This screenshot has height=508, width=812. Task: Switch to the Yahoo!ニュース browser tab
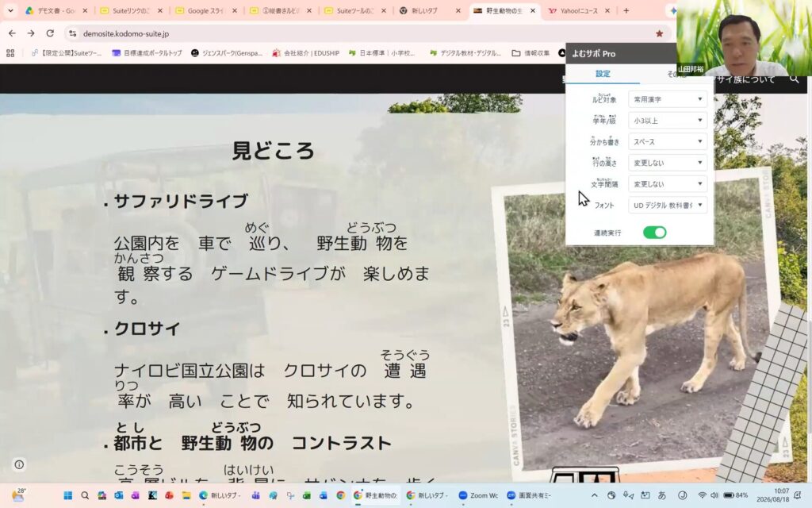(578, 10)
